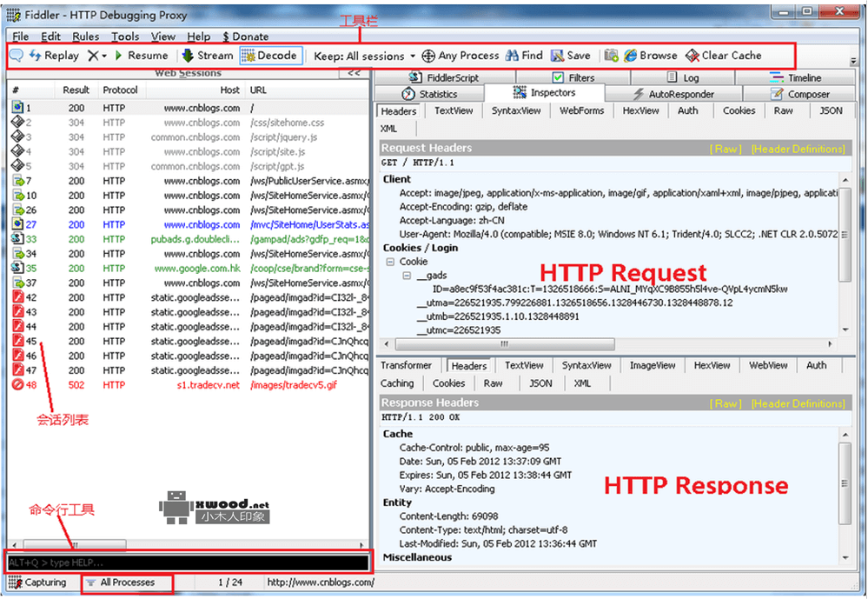Open the Composer tab

pos(800,94)
